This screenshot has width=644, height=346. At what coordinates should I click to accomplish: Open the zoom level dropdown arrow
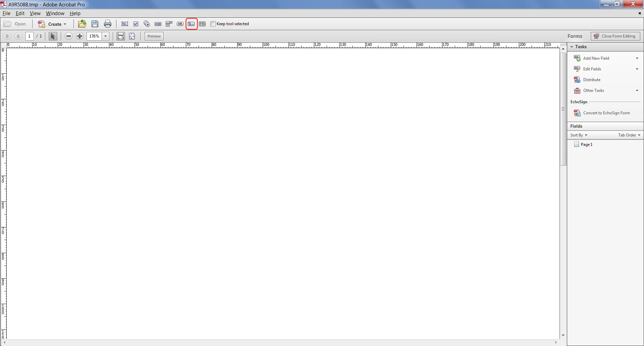click(105, 36)
